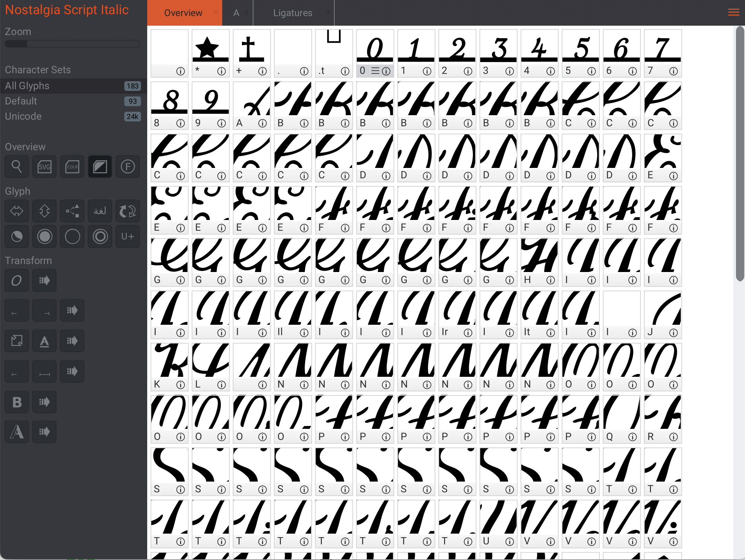Image resolution: width=745 pixels, height=560 pixels.
Task: Open info for glyph R
Action: [x=673, y=437]
